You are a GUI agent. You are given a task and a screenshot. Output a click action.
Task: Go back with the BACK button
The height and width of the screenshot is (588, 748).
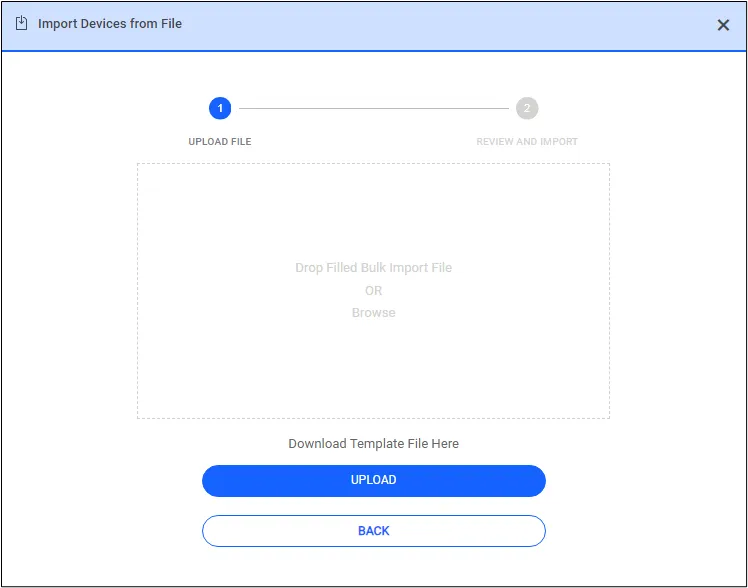coord(374,531)
